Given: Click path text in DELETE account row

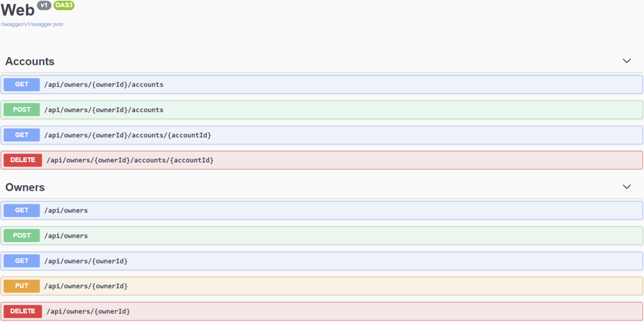Looking at the screenshot, I should (130, 160).
